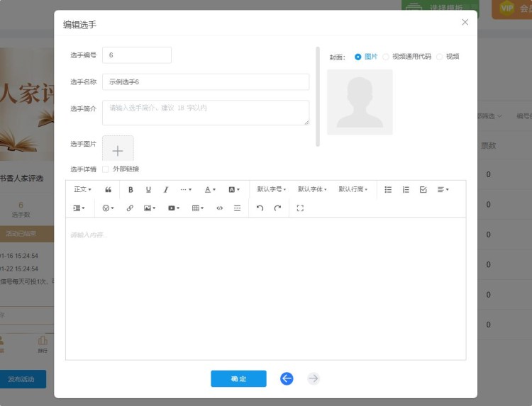Open the 正文 paragraph style menu
This screenshot has width=532, height=406.
pyautogui.click(x=82, y=190)
